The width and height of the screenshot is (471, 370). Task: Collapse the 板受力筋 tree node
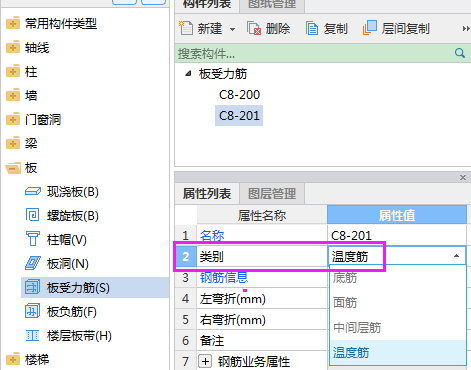[188, 73]
